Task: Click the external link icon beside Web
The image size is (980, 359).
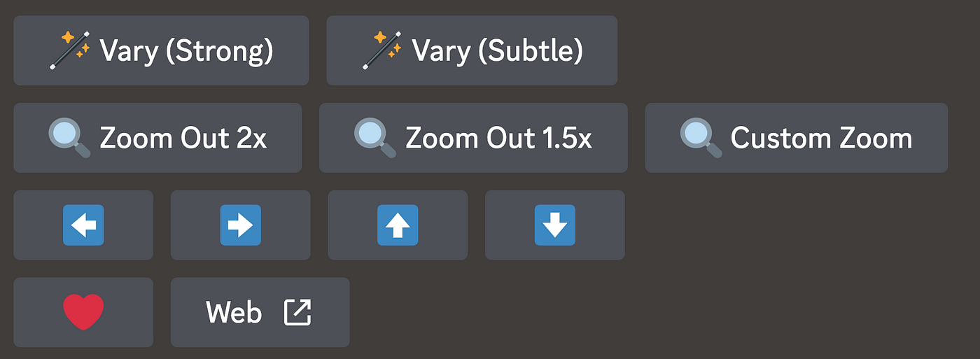Action: tap(297, 312)
